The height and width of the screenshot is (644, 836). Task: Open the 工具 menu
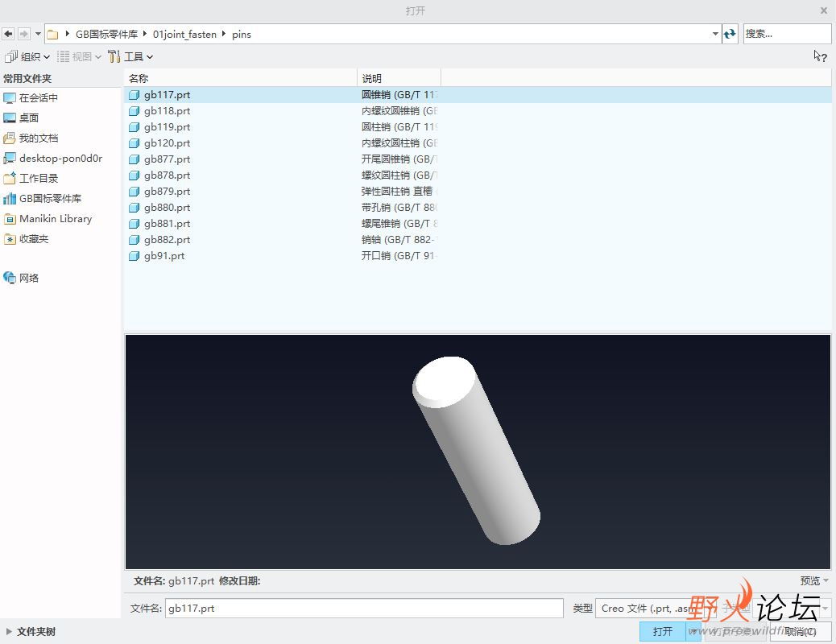(130, 56)
